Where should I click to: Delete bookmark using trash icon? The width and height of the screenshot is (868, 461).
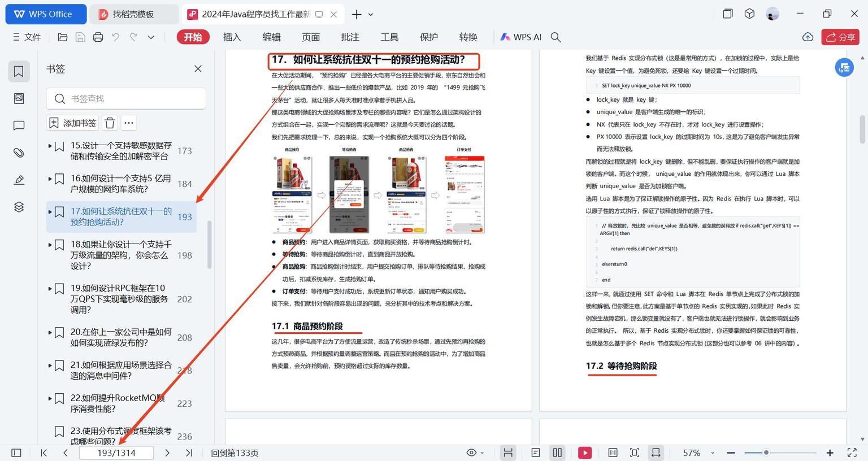[x=110, y=123]
